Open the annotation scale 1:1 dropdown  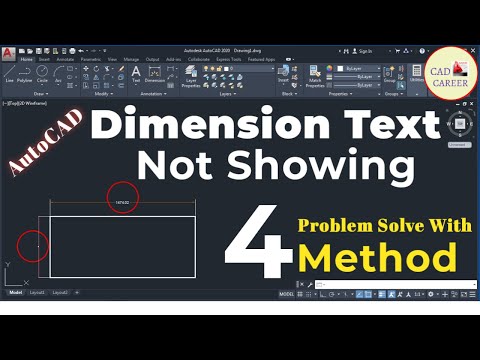tap(419, 294)
